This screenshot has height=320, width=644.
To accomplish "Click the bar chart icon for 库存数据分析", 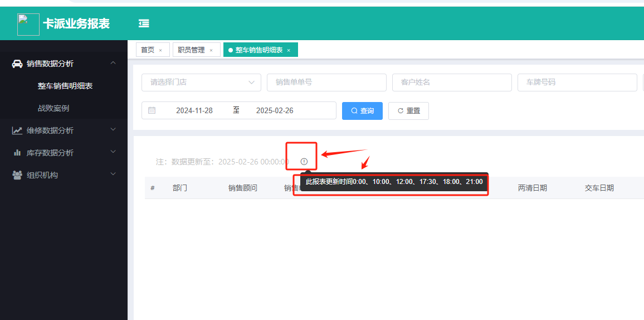I will (17, 153).
